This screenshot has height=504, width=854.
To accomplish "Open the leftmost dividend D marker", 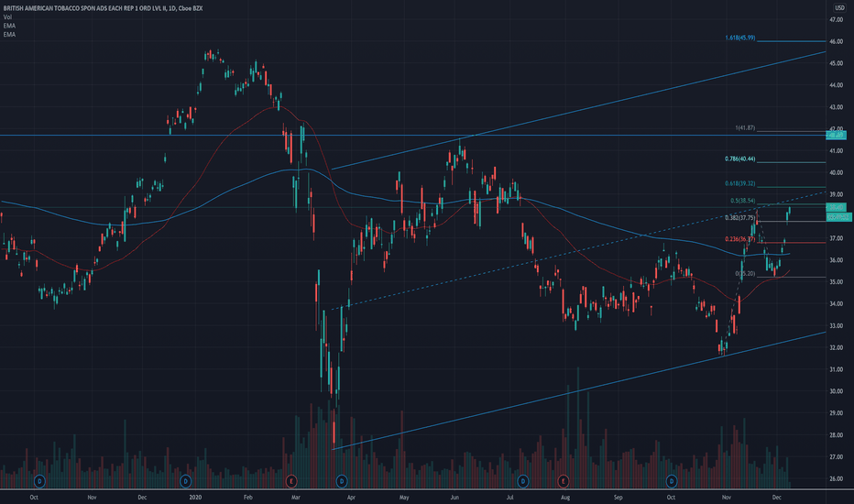I will tap(39, 481).
